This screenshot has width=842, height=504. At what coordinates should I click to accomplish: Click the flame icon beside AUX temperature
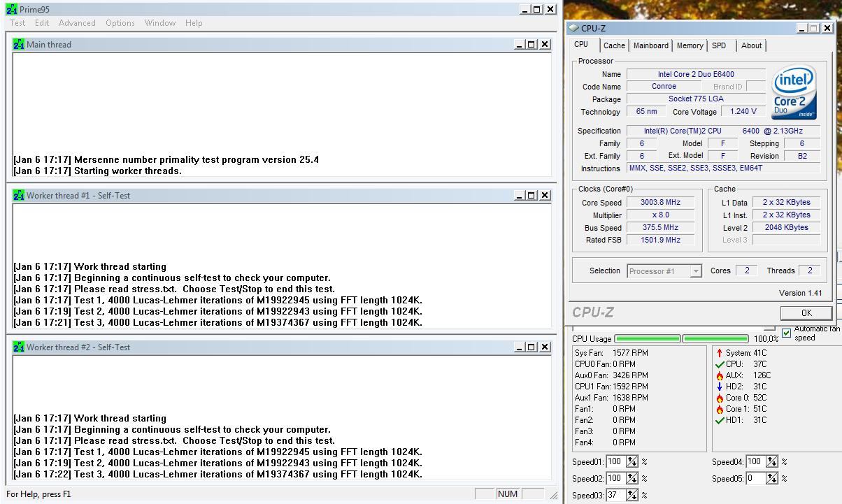pyautogui.click(x=720, y=375)
